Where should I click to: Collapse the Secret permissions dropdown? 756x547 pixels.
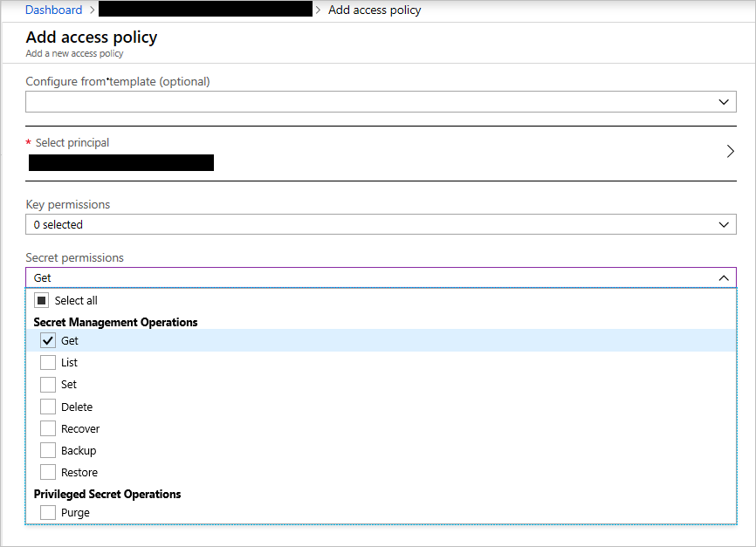(x=381, y=277)
